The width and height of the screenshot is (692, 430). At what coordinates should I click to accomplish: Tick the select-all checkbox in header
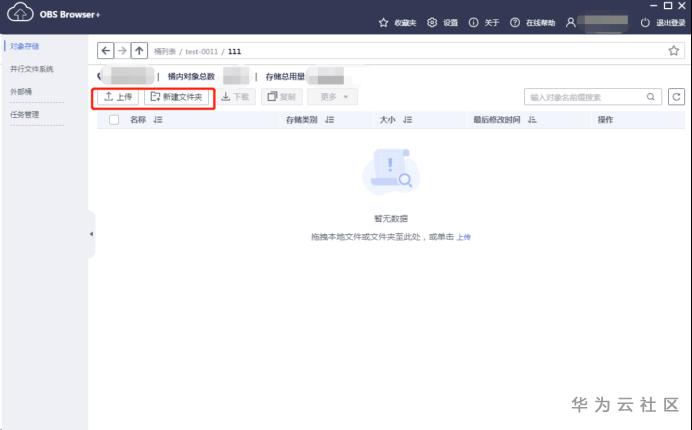114,120
